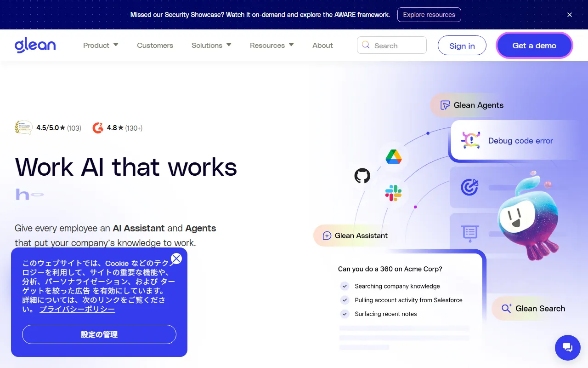
Task: Click the Slack icon
Action: (393, 193)
